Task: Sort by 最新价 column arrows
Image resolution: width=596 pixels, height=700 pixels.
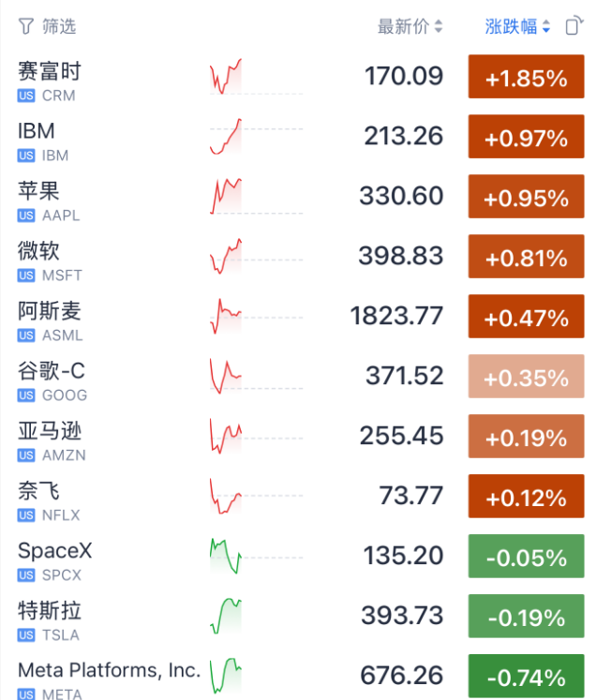Action: point(439,26)
